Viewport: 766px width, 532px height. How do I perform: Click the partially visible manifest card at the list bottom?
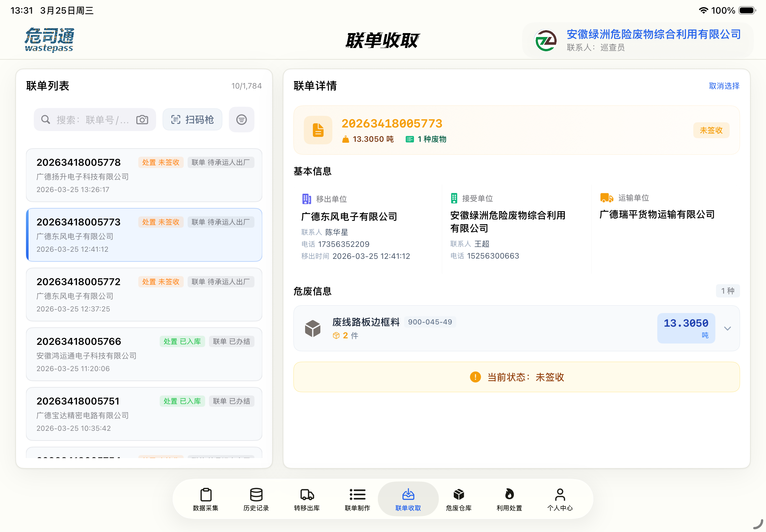click(x=144, y=453)
